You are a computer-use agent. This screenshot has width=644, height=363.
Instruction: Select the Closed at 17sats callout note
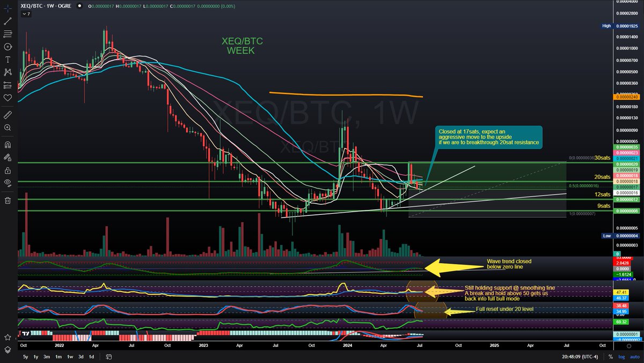click(489, 137)
